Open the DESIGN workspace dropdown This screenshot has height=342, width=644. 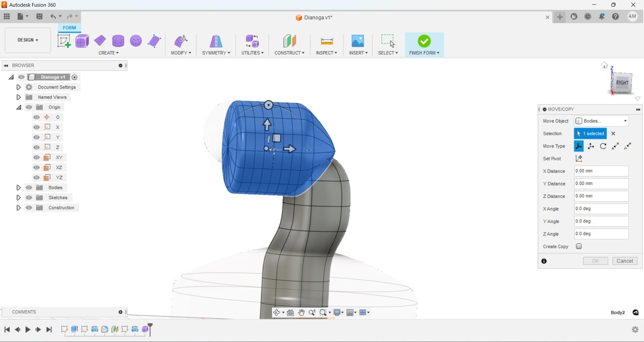pyautogui.click(x=27, y=40)
